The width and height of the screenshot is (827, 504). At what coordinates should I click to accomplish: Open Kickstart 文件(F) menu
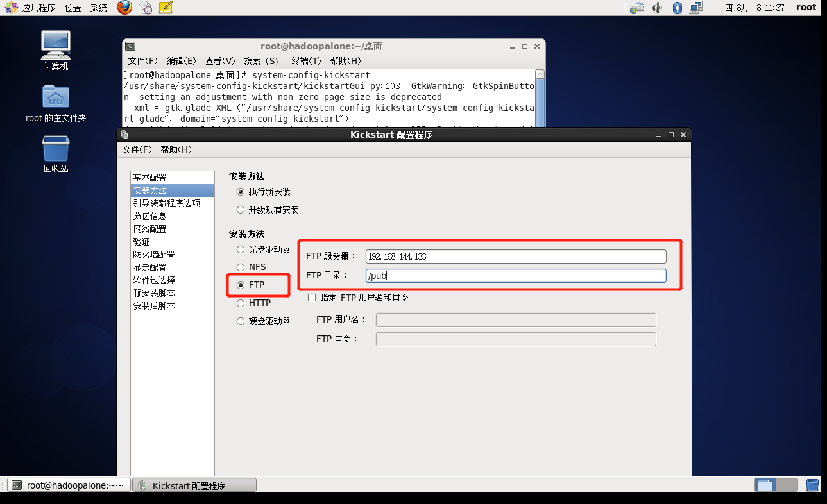(137, 149)
